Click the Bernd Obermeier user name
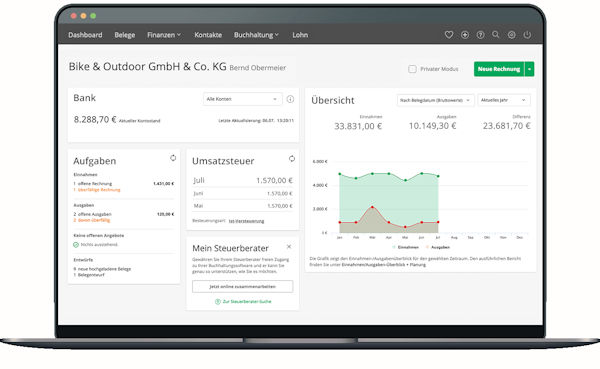600x369 pixels. (258, 68)
